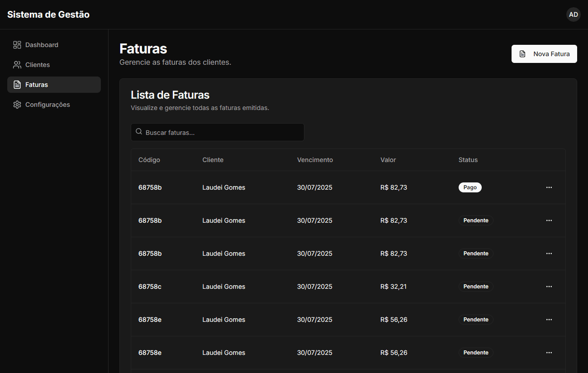Viewport: 588px width, 373px height.
Task: Click the due date on row 68758c
Action: click(x=315, y=287)
